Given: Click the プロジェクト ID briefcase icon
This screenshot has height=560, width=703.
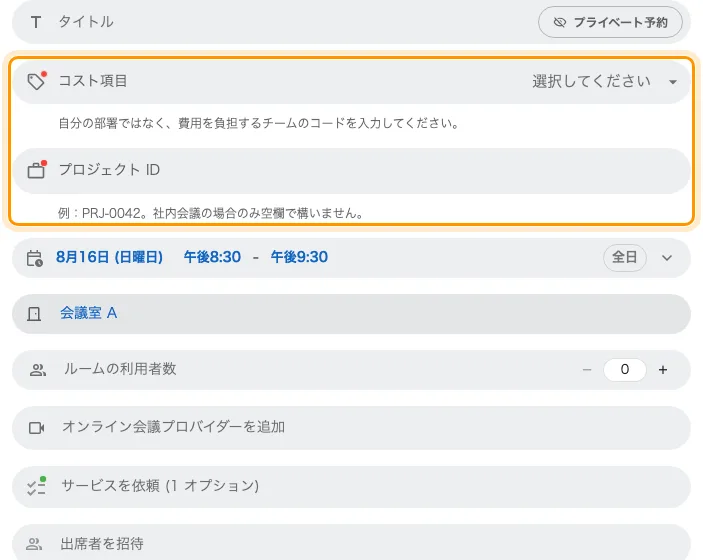Looking at the screenshot, I should point(36,170).
